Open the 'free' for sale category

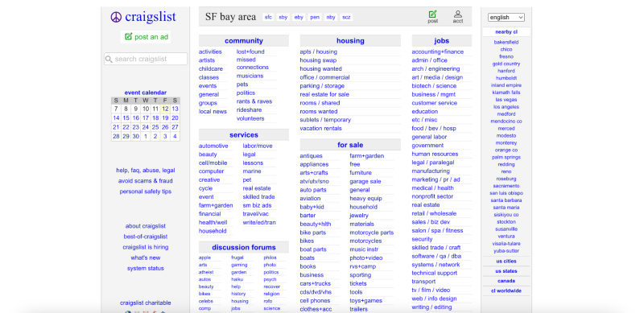point(355,164)
